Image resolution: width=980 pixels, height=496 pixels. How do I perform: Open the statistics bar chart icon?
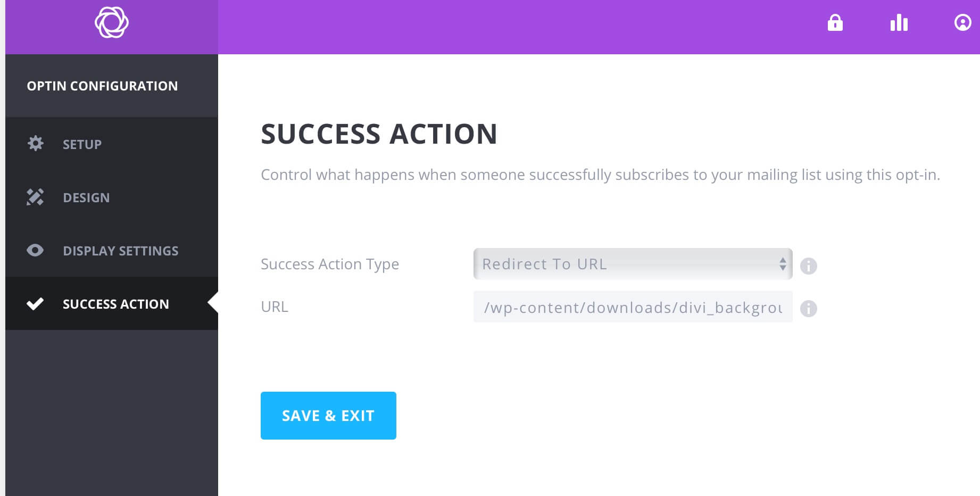click(899, 23)
